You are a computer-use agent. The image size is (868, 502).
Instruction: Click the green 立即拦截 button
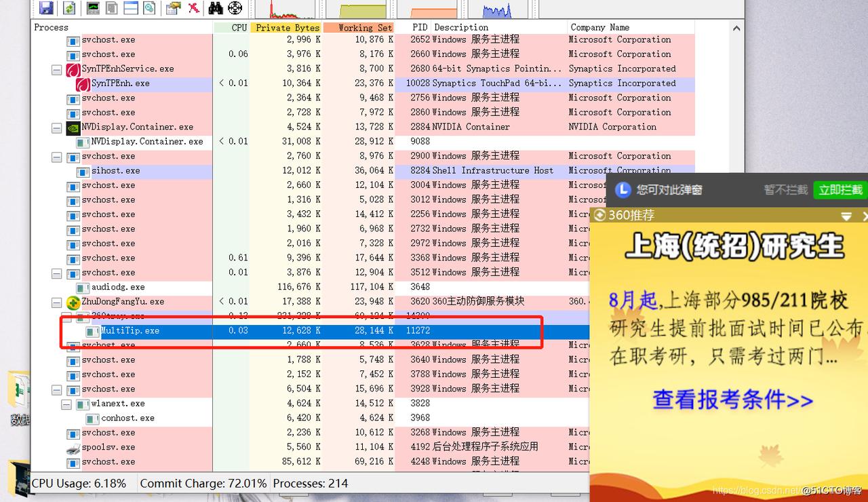[840, 191]
